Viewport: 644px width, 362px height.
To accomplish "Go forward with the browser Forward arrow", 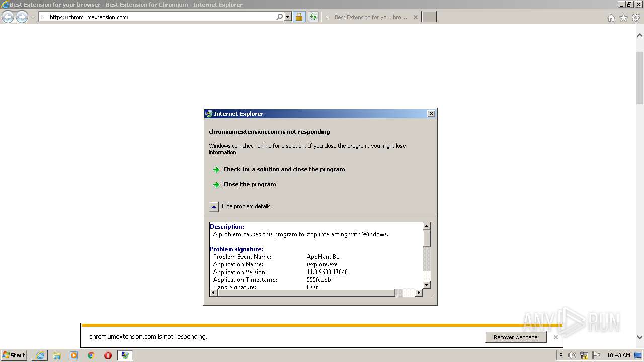I will 22,17.
